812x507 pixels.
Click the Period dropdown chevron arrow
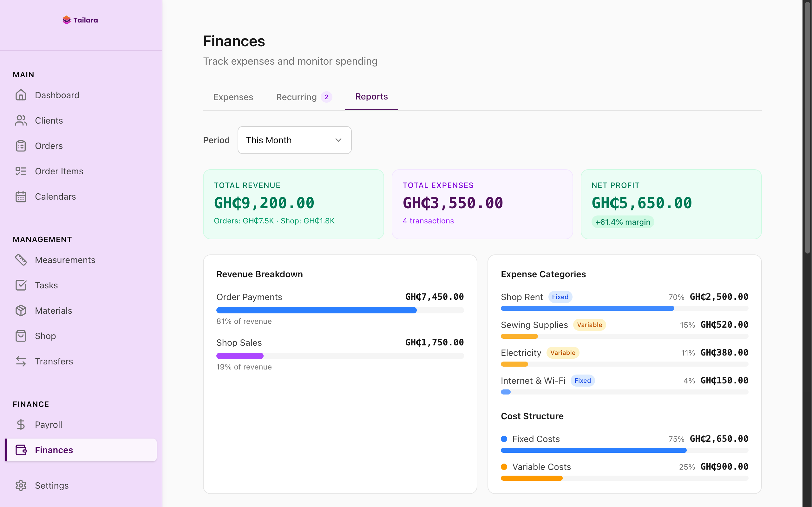338,140
